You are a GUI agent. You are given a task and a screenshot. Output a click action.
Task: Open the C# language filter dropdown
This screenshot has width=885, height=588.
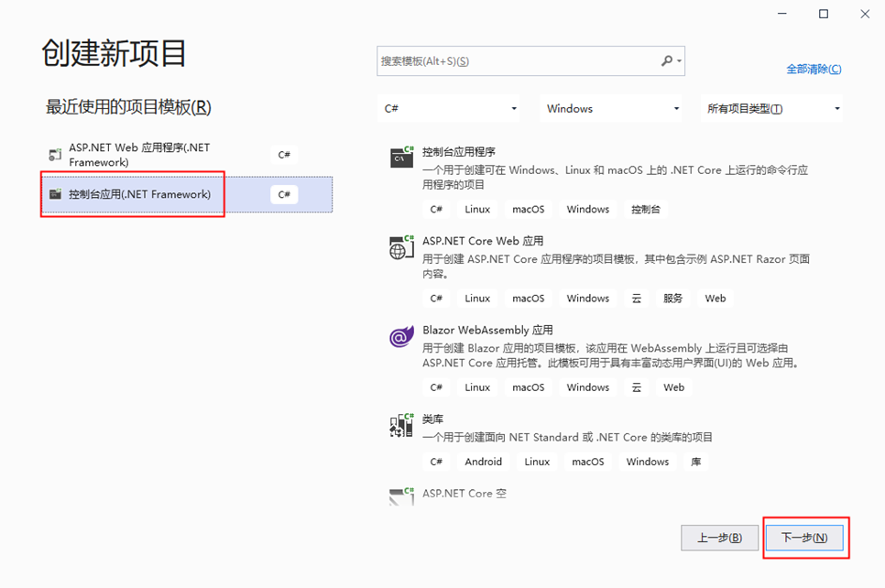pos(448,108)
